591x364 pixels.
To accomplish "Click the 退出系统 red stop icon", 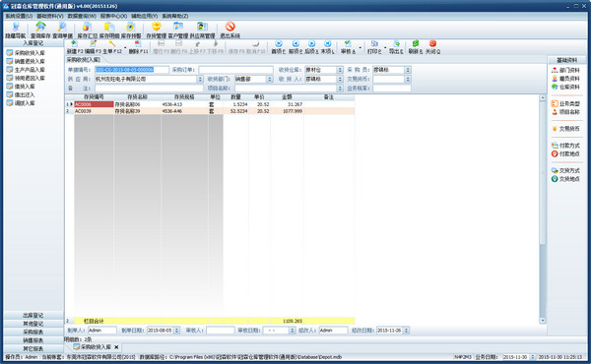I will (x=230, y=27).
